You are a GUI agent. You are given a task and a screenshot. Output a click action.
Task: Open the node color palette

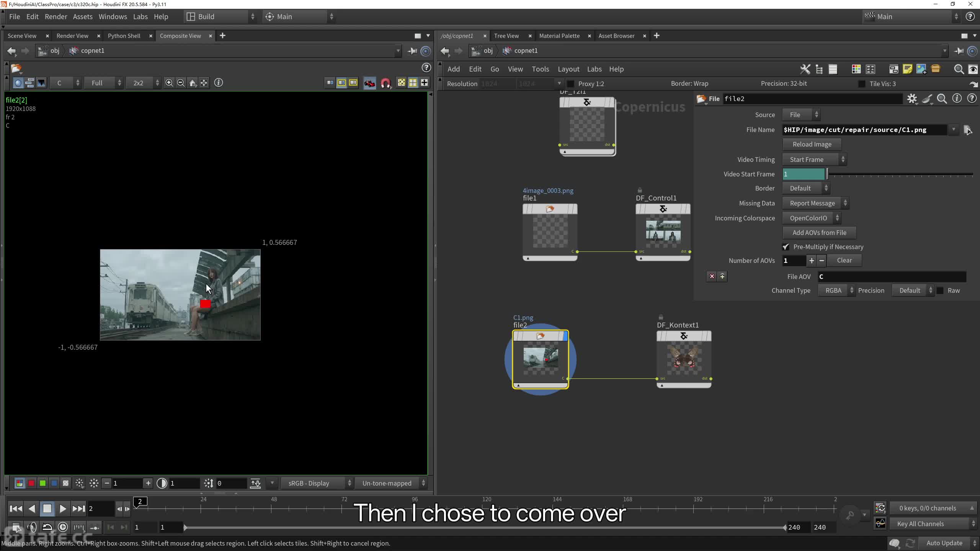pyautogui.click(x=856, y=69)
